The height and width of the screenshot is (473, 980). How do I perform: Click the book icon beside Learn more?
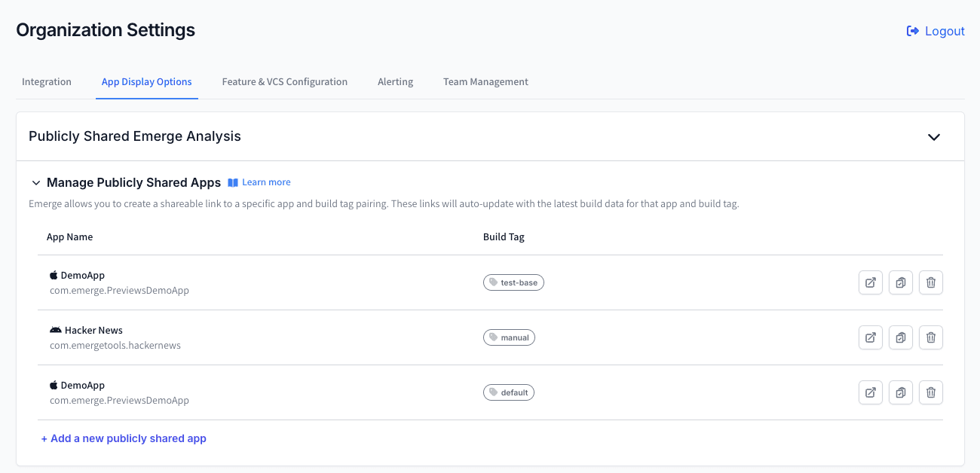pos(234,182)
